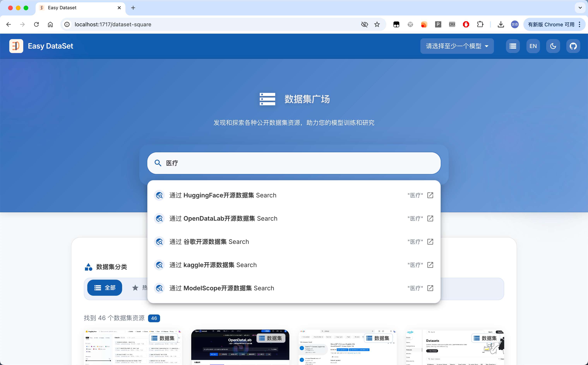The height and width of the screenshot is (365, 588).
Task: Search 医疗 via 谷歌开源数据集
Action: 209,242
